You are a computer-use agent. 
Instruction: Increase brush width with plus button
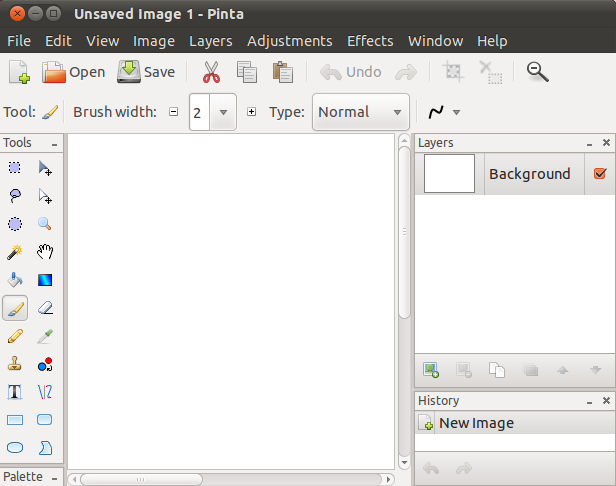[252, 112]
